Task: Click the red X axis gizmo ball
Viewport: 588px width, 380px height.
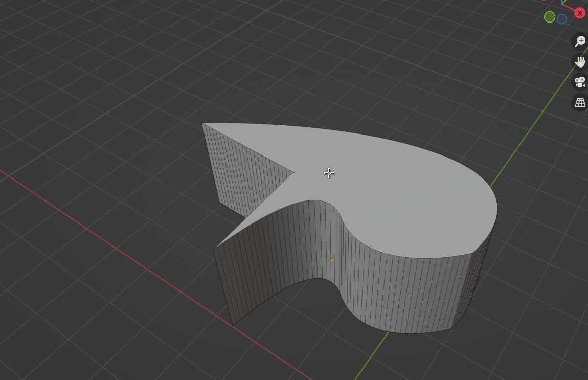Action: click(580, 13)
